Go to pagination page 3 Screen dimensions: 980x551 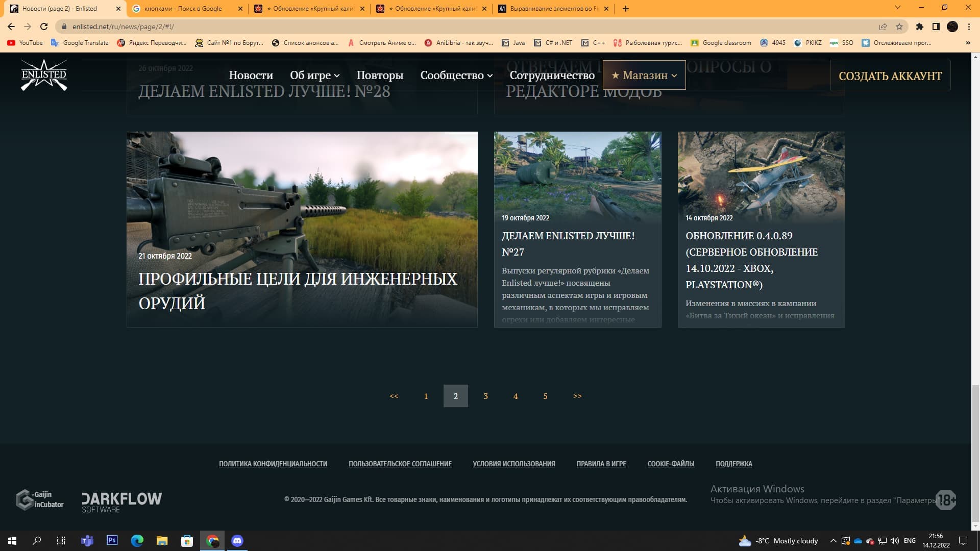click(x=485, y=396)
